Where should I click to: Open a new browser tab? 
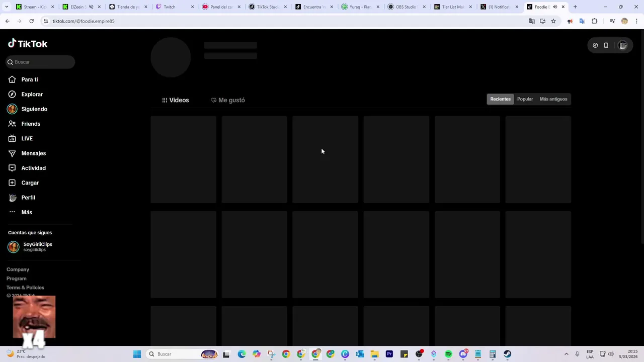click(575, 7)
